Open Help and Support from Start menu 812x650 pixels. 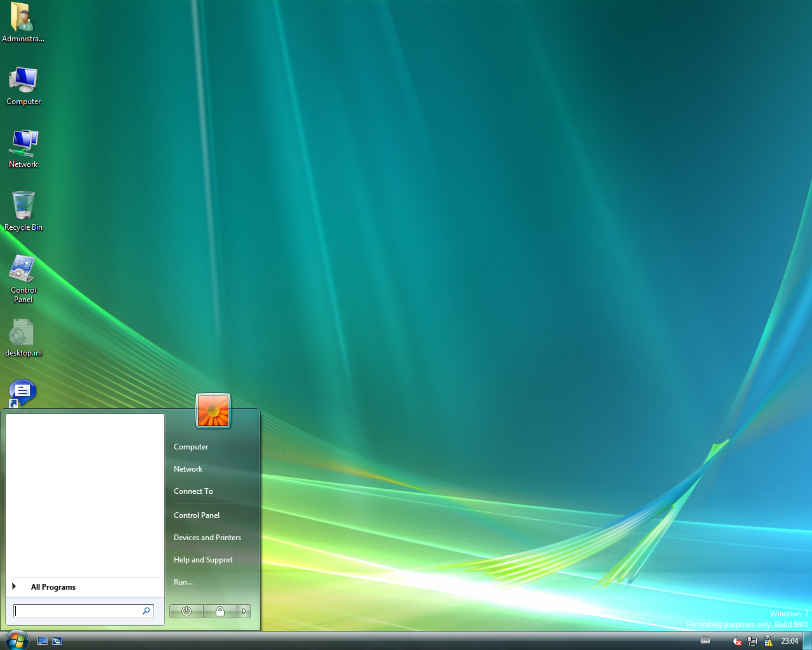[203, 560]
